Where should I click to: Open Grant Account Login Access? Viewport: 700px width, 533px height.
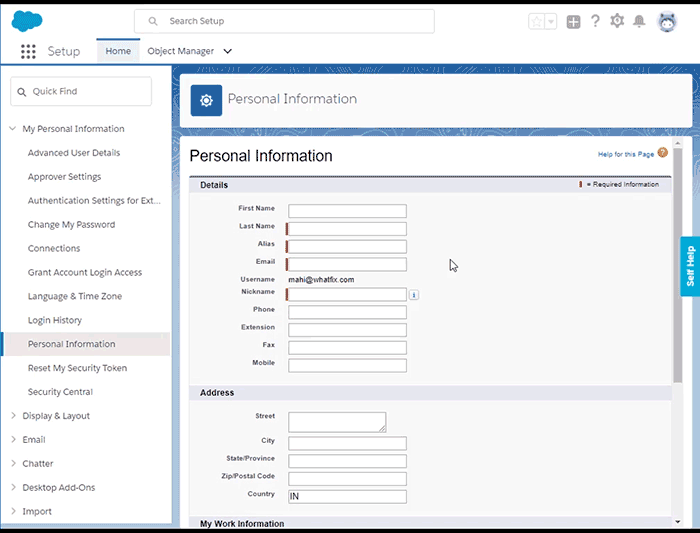tap(85, 272)
